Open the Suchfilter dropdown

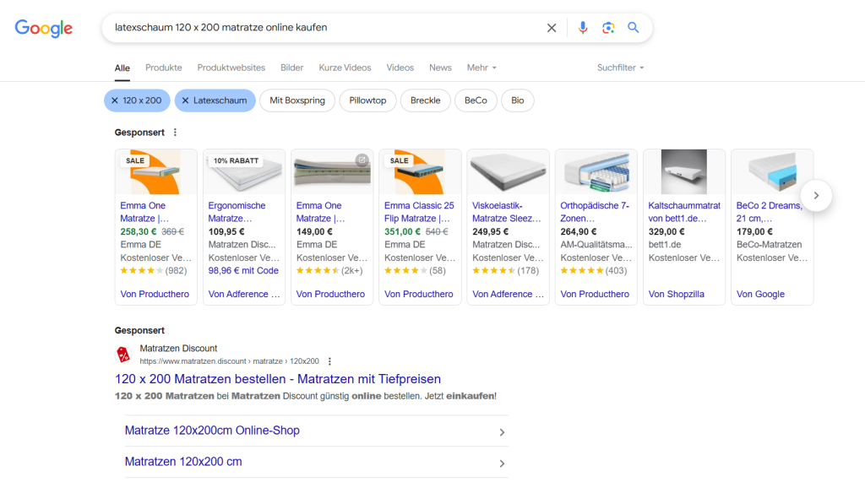[620, 68]
